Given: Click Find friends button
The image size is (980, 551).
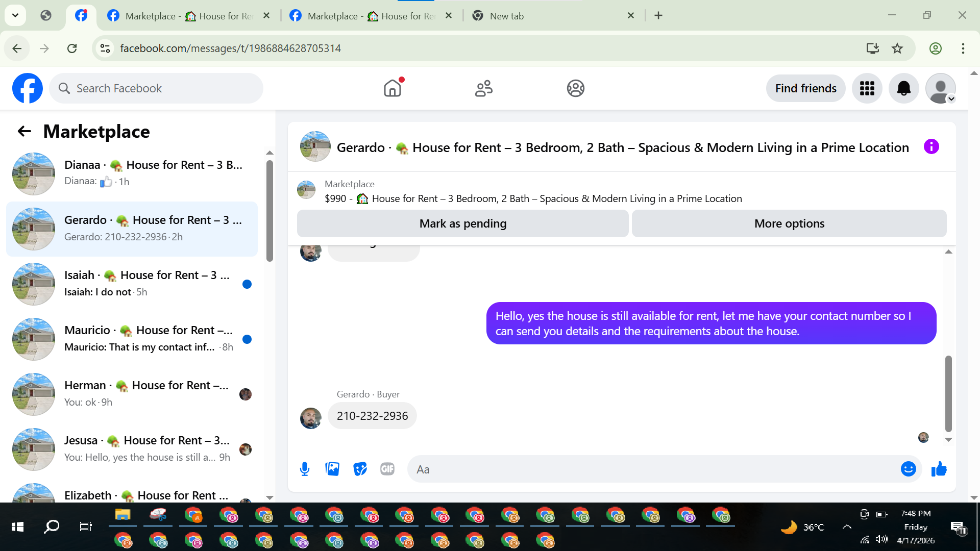Looking at the screenshot, I should (x=805, y=88).
